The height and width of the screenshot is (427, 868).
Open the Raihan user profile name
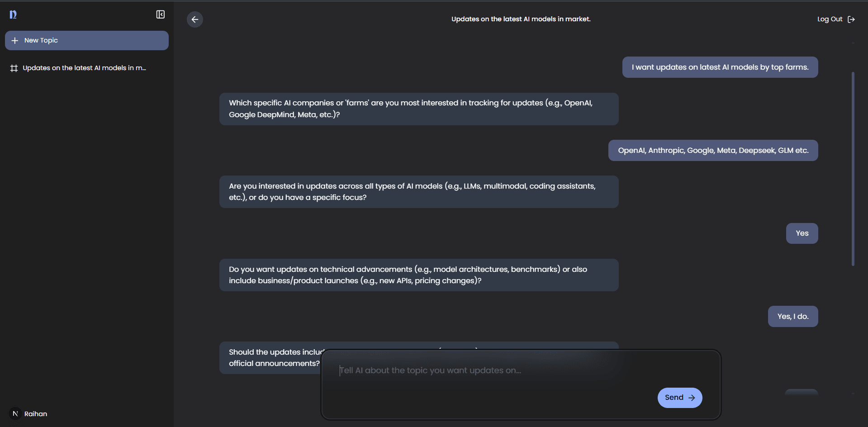click(x=36, y=414)
